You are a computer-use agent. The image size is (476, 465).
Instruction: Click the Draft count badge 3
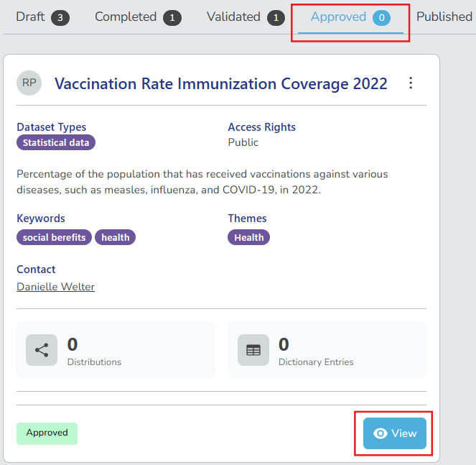[60, 17]
